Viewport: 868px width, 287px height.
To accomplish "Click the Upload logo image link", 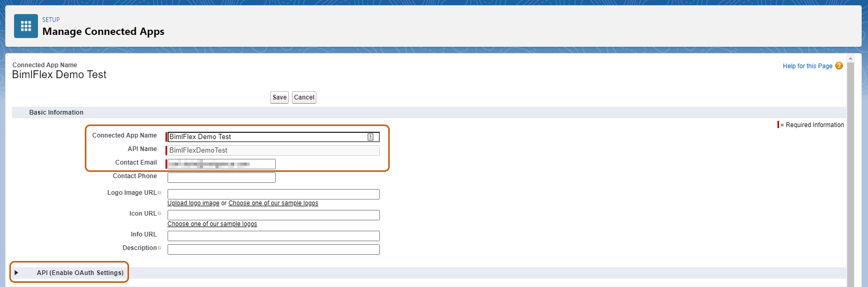I will pyautogui.click(x=193, y=203).
